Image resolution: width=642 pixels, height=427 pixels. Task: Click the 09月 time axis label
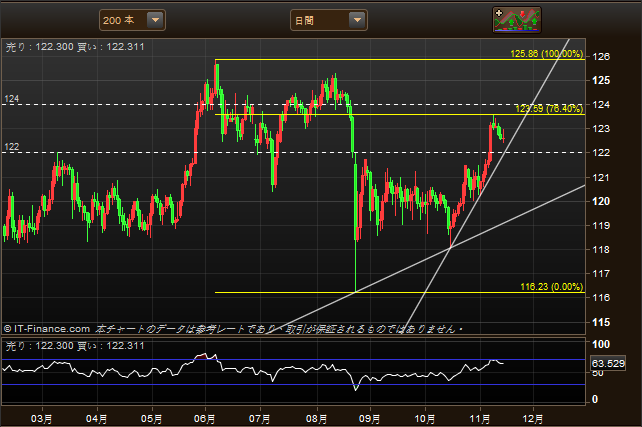[369, 419]
